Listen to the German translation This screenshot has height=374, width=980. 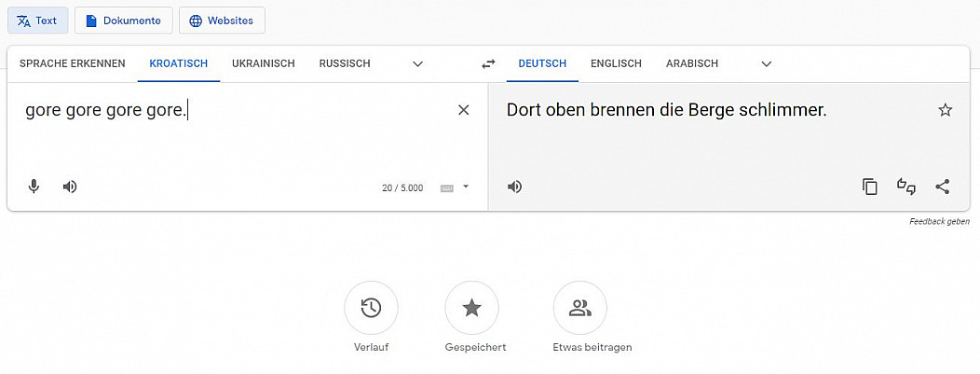(x=514, y=187)
